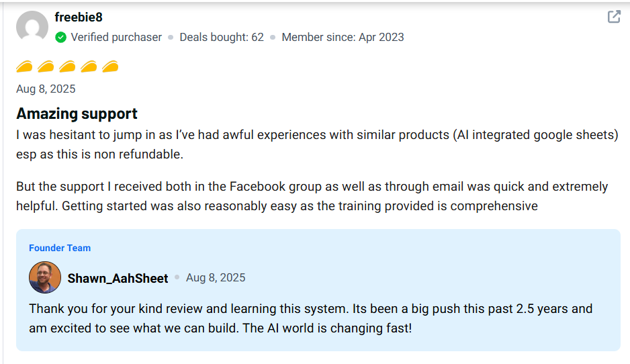The width and height of the screenshot is (630, 364).
Task: Click the founder reply date
Action: coord(216,277)
